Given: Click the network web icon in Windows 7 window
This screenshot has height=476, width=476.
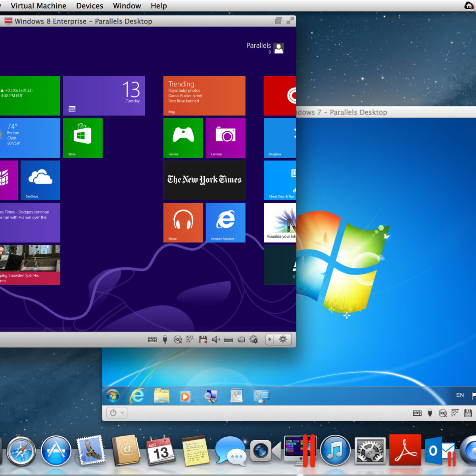Looking at the screenshot, I should coord(455,413).
